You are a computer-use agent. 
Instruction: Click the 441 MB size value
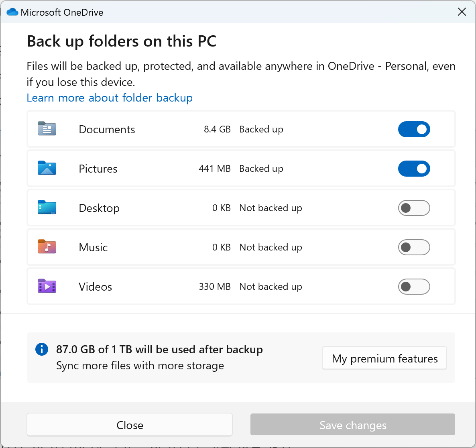(x=215, y=169)
